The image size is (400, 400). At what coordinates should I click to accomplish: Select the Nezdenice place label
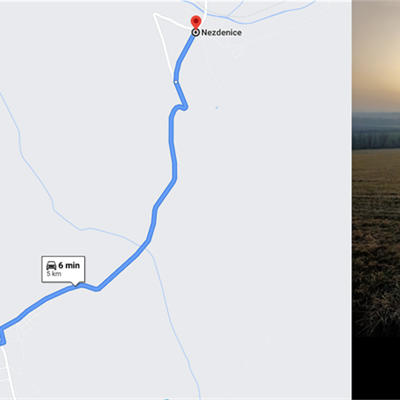tap(221, 32)
